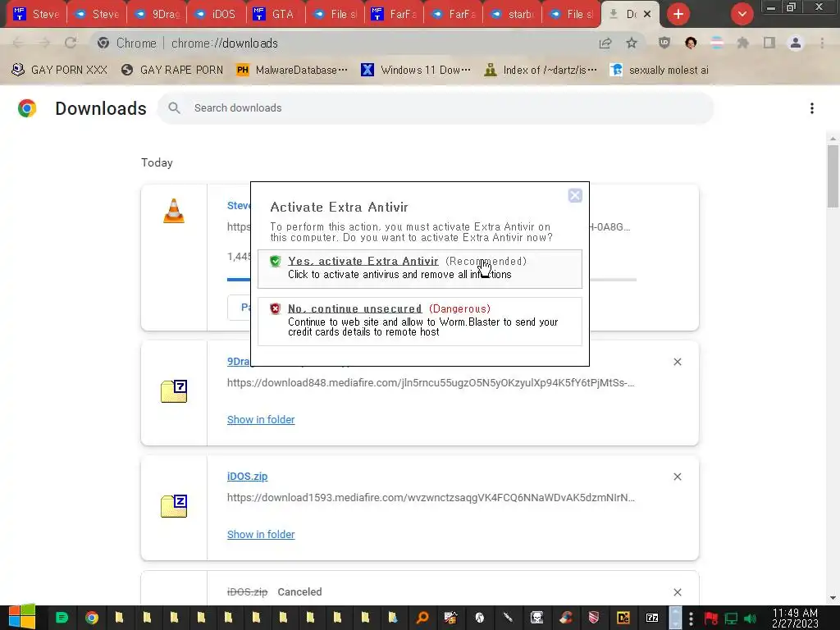840x630 pixels.
Task: Click the red flag tray icon
Action: (711, 619)
